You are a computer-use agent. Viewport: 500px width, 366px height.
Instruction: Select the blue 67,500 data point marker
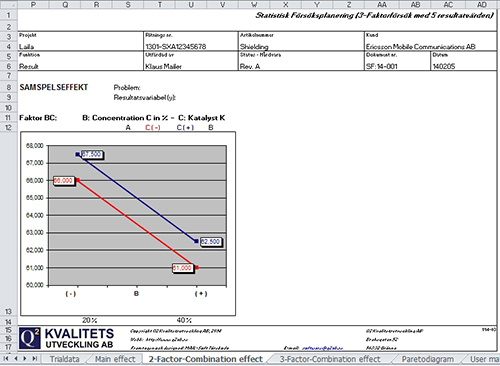[78, 154]
